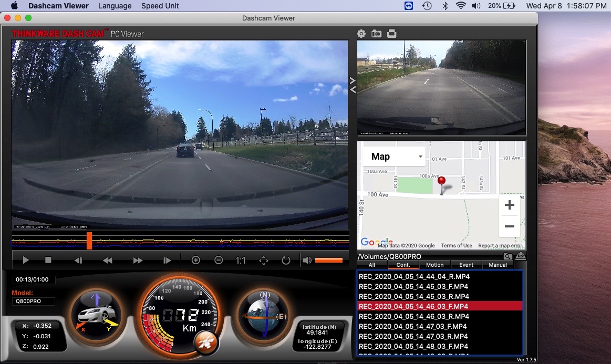611x364 pixels.
Task: Click the speedometer gauge dial
Action: [x=180, y=315]
